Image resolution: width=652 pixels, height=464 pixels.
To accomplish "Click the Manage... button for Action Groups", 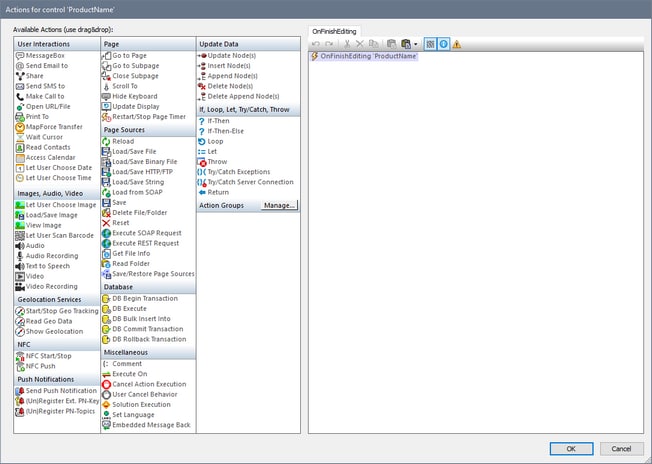I will point(279,205).
